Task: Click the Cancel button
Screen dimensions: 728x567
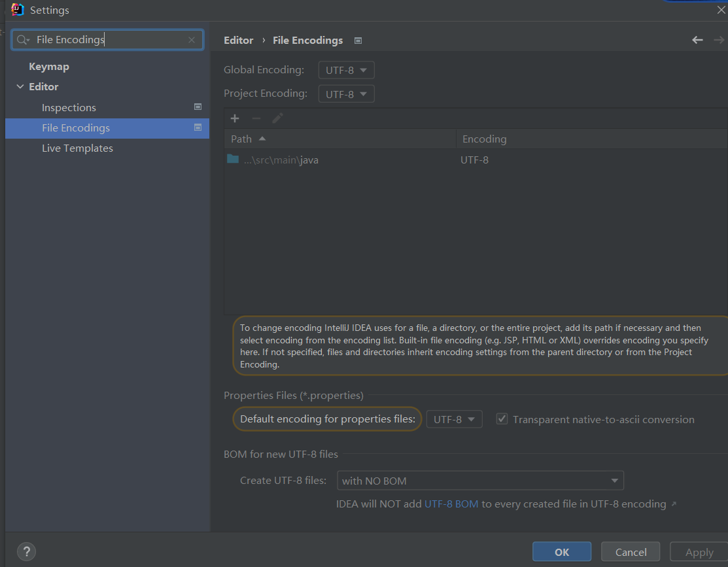Action: (631, 552)
